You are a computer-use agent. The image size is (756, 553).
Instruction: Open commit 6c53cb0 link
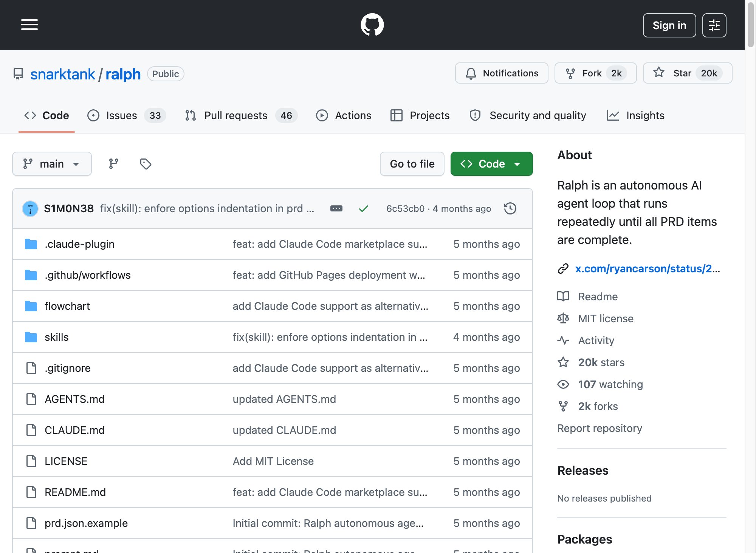(x=405, y=208)
